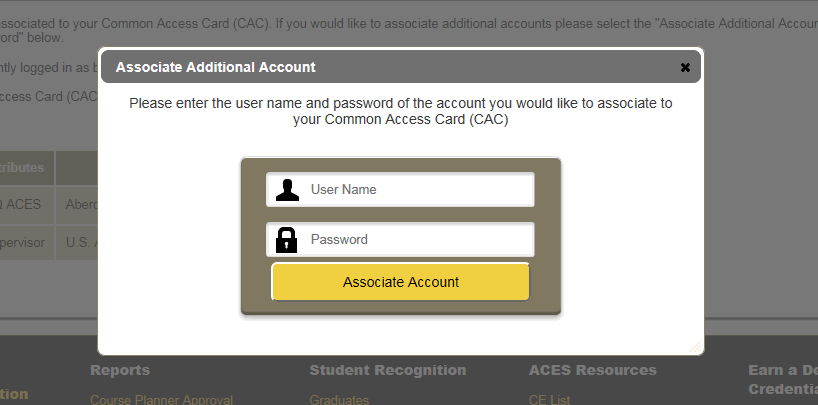Open the CE List link
The image size is (818, 405).
[x=549, y=400]
